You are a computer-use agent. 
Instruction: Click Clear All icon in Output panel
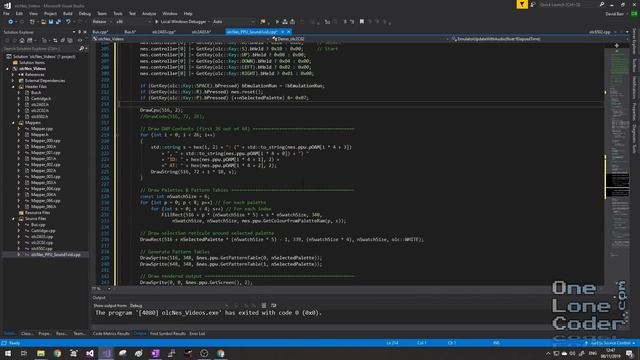(x=264, y=305)
